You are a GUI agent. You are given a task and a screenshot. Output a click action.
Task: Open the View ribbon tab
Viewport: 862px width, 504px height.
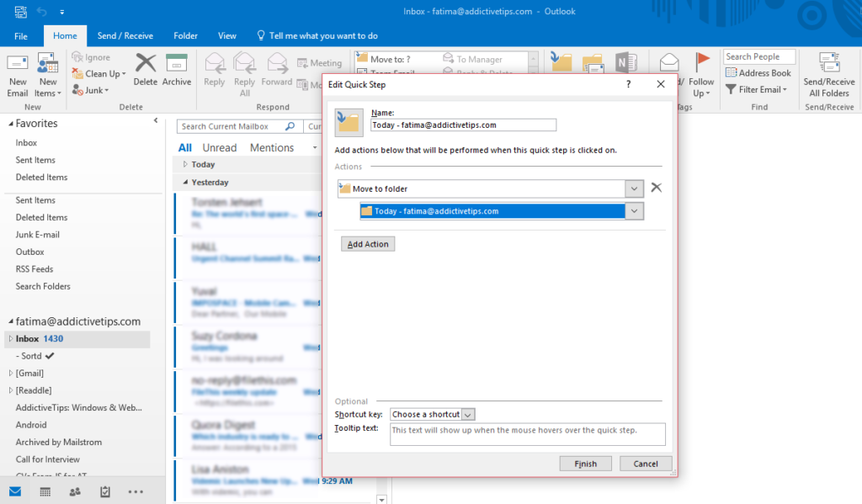226,35
